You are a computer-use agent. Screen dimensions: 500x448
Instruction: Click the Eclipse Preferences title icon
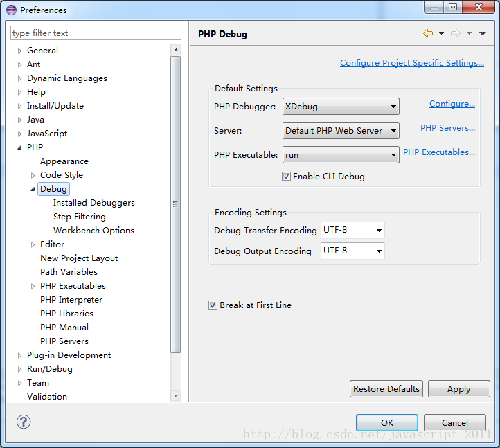(x=11, y=10)
